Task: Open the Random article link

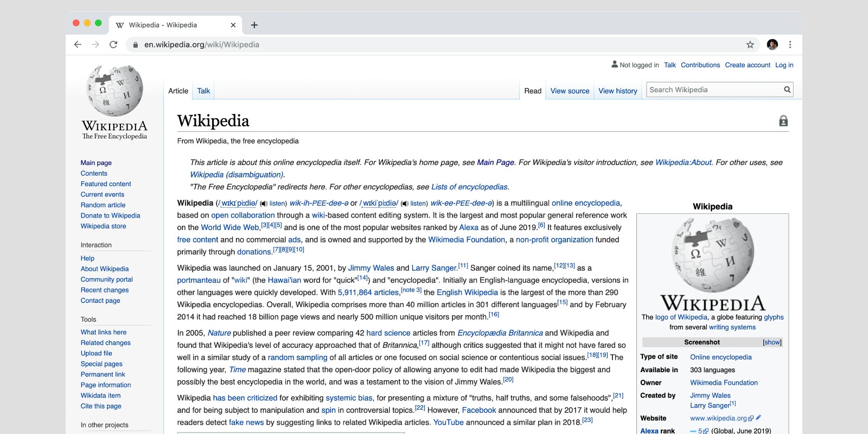Action: [103, 205]
